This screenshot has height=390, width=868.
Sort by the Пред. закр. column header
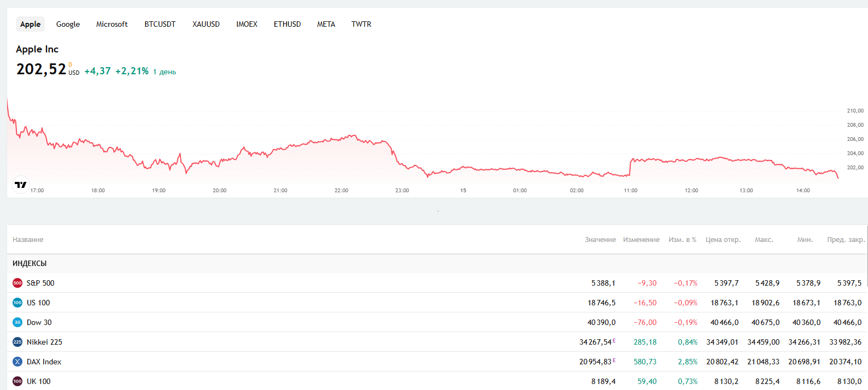tap(846, 240)
